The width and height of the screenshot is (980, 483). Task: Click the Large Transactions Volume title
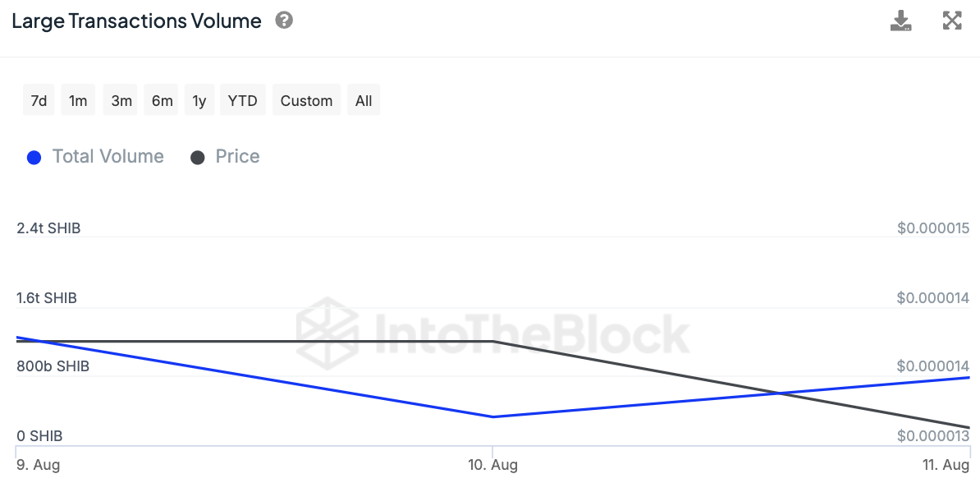pyautogui.click(x=136, y=21)
